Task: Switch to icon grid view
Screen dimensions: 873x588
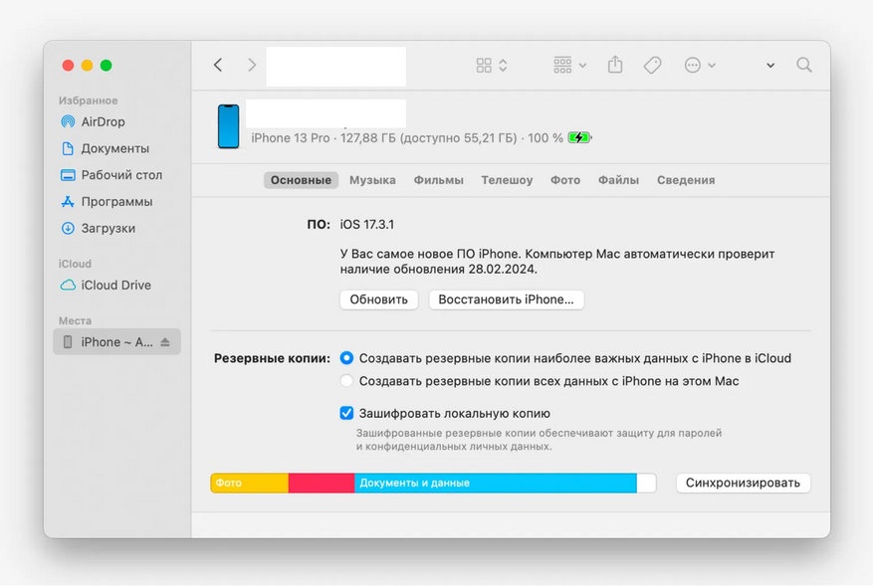Action: pyautogui.click(x=484, y=65)
